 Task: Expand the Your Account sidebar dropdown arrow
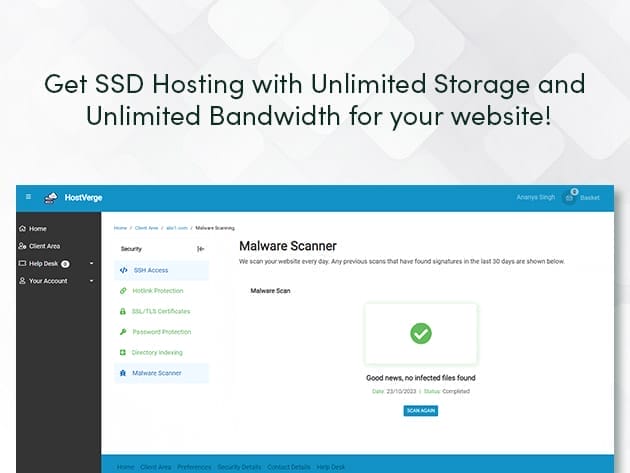[91, 281]
